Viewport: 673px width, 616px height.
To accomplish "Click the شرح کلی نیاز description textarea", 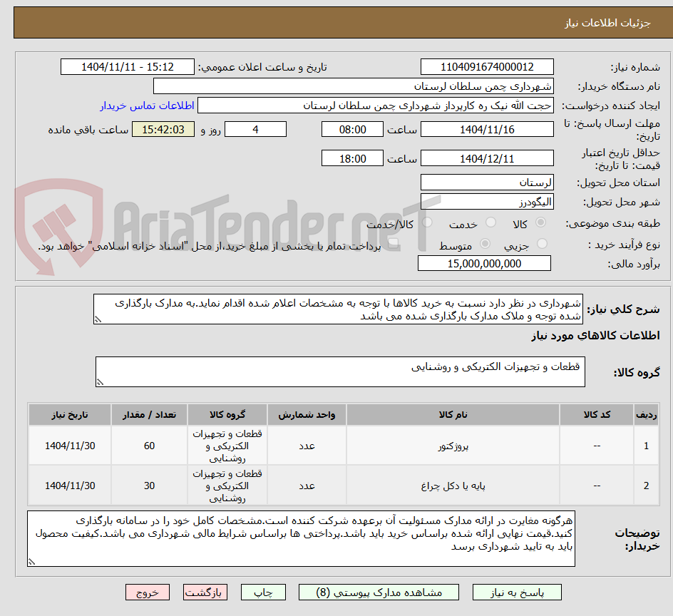I will (x=338, y=309).
